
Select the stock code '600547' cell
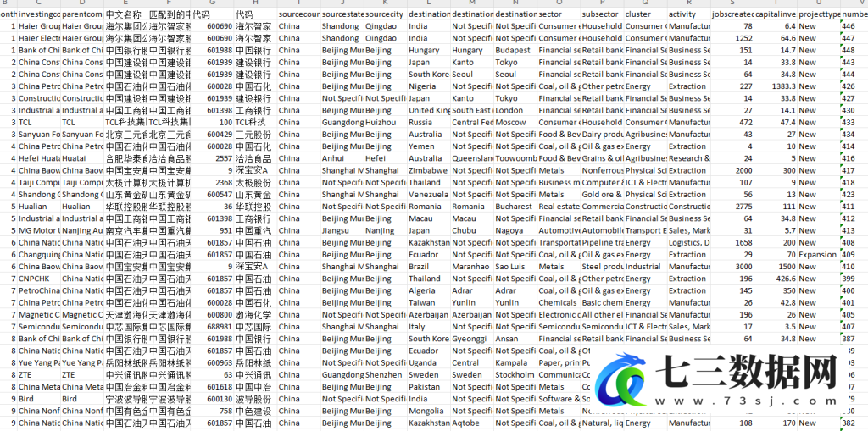212,194
